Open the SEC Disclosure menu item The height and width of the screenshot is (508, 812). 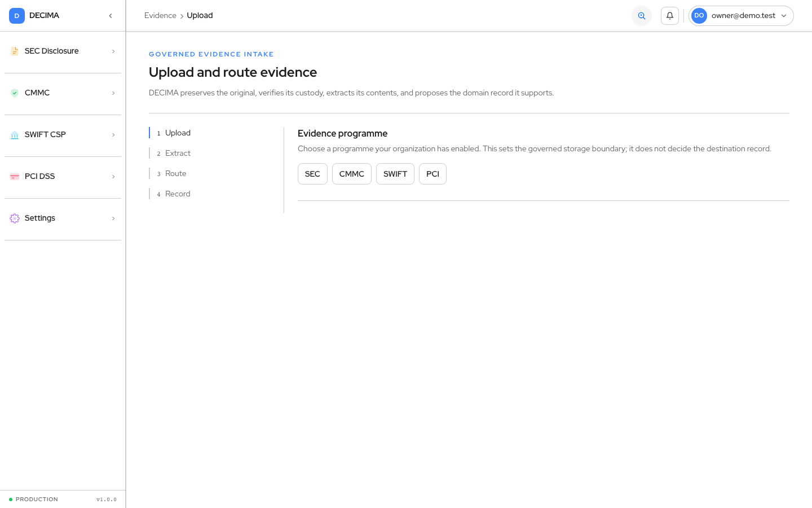coord(63,51)
